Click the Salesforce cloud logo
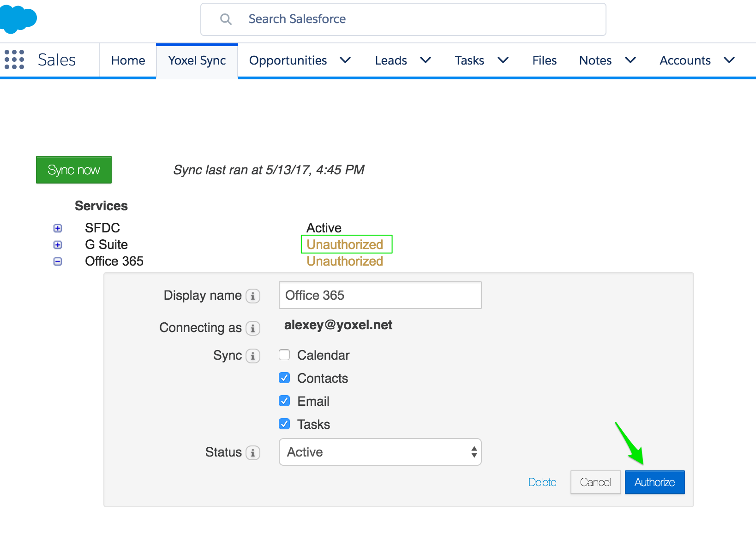Screen dimensions: 756x534 coord(18,19)
